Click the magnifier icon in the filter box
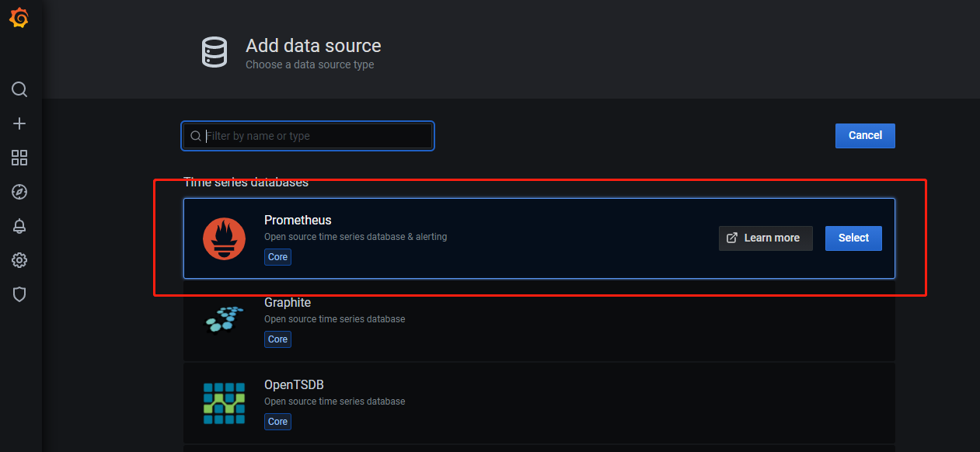Image resolution: width=980 pixels, height=452 pixels. [196, 136]
